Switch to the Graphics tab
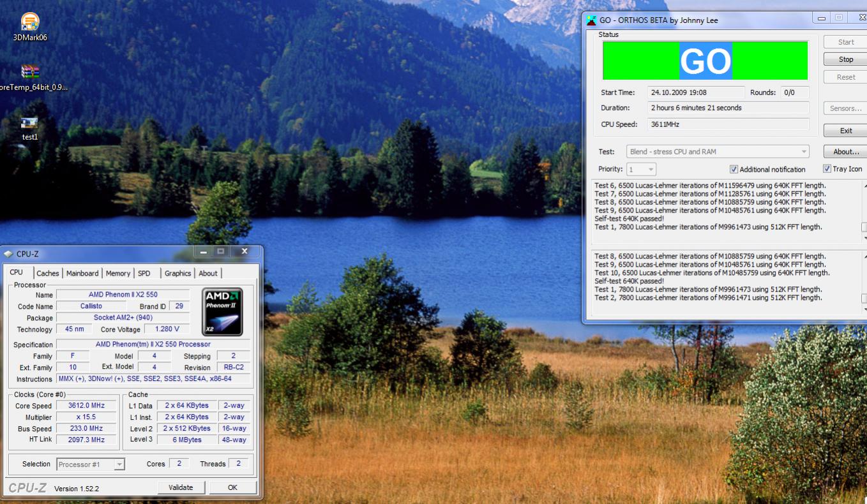Image resolution: width=867 pixels, height=504 pixels. (x=178, y=273)
